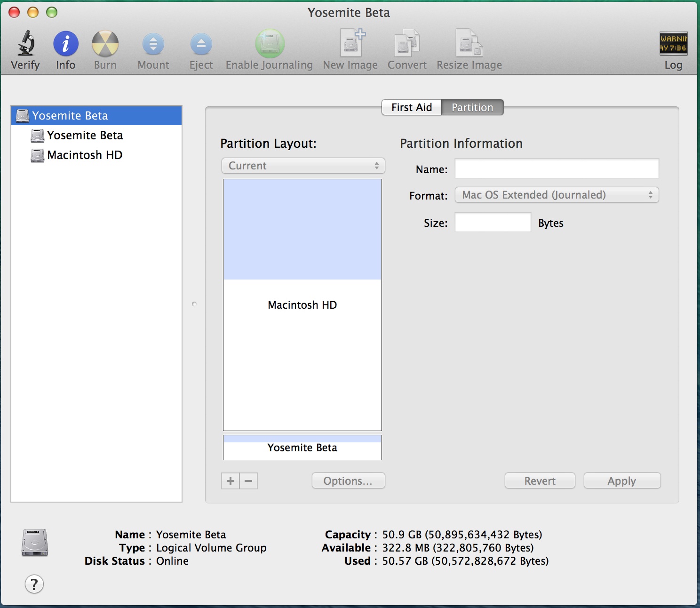Click the Type value Logical Volume Group
Image resolution: width=700 pixels, height=608 pixels.
coord(211,548)
